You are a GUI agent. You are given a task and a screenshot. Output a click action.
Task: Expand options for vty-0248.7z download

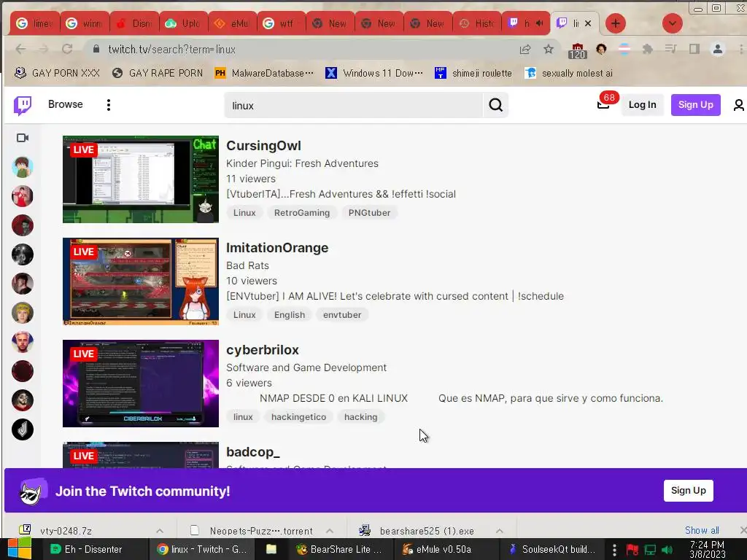click(160, 531)
